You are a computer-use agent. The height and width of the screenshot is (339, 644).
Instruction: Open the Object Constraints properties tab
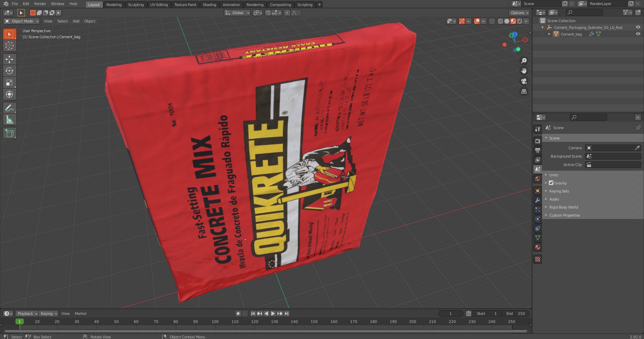point(538,228)
